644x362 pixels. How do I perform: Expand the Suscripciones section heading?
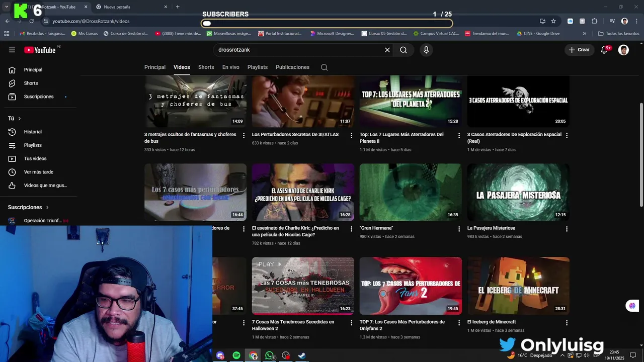[x=29, y=207]
